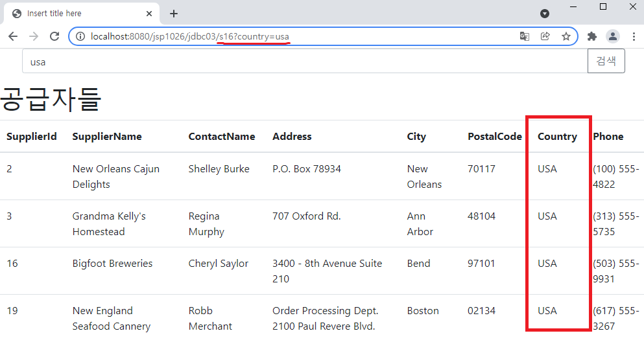
Task: Reload the current page
Action: point(54,36)
